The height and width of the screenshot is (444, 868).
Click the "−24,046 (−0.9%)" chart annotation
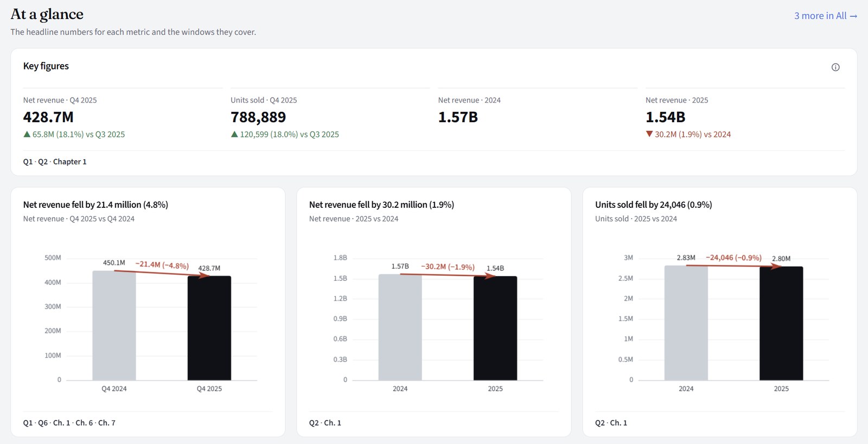click(x=733, y=257)
